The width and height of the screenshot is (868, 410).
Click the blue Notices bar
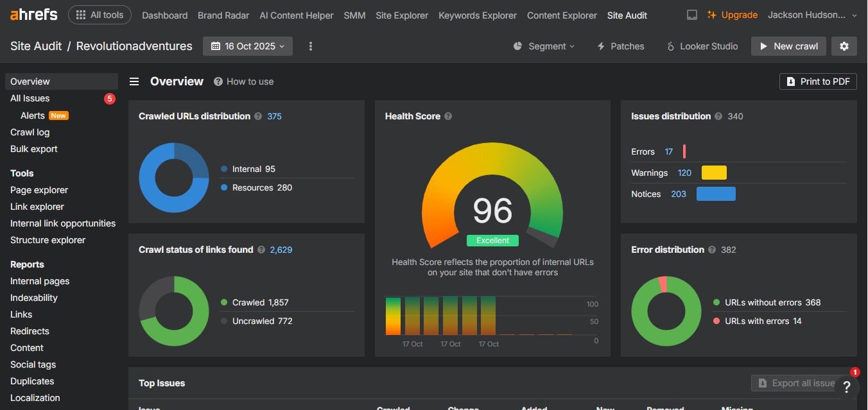716,194
